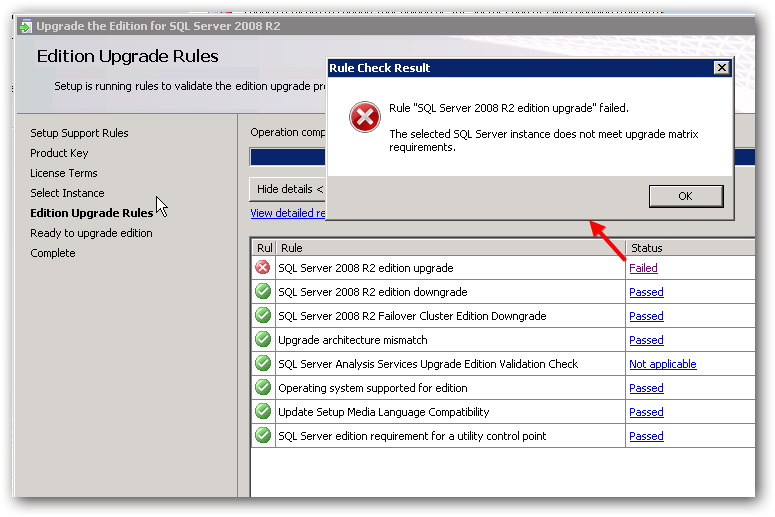Open the View detailed report link
Viewport: 775px width, 517px height.
288,213
